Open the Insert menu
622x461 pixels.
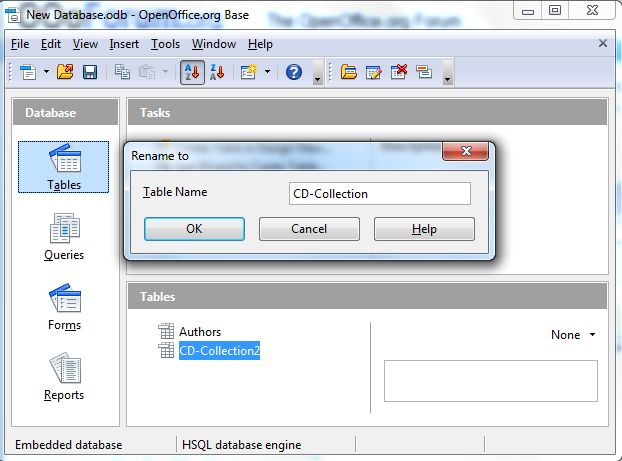[x=124, y=44]
